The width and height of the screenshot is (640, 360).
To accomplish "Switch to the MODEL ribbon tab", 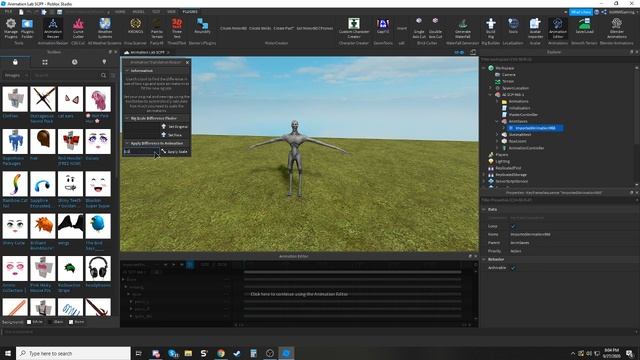I will pyautogui.click(x=138, y=12).
